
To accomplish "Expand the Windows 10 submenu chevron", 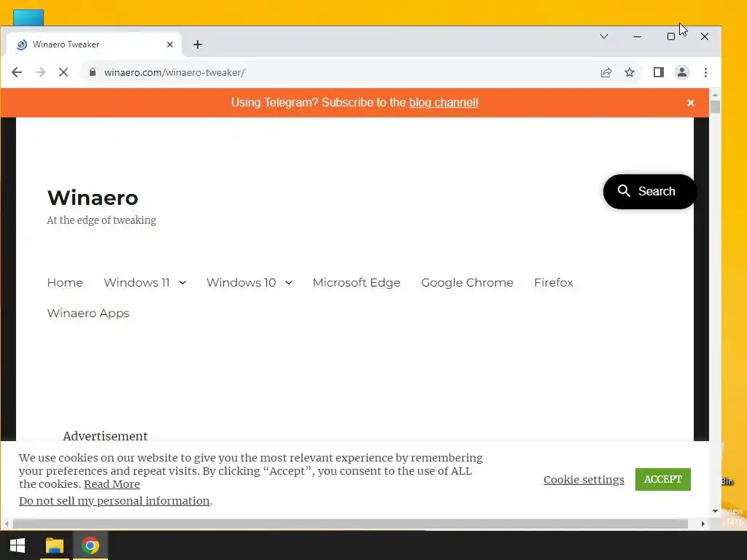I will [289, 283].
